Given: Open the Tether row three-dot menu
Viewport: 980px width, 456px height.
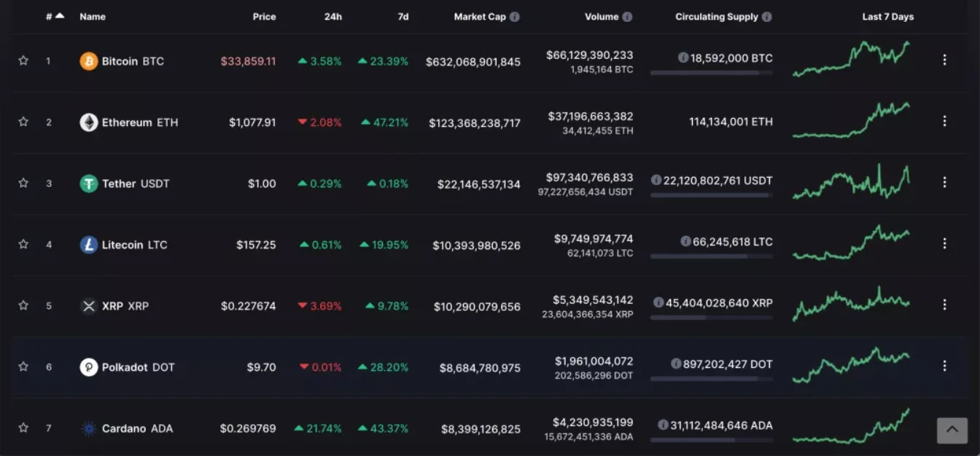Looking at the screenshot, I should 944,183.
